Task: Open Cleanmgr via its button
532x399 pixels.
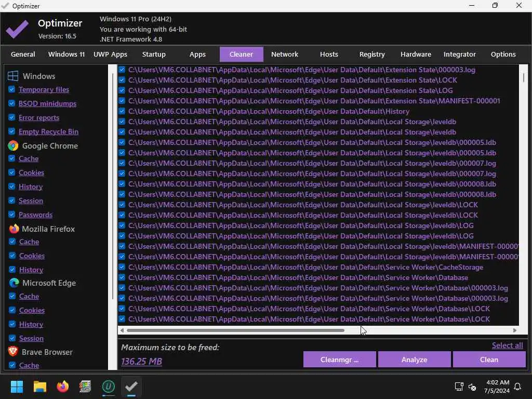Action: pyautogui.click(x=339, y=360)
